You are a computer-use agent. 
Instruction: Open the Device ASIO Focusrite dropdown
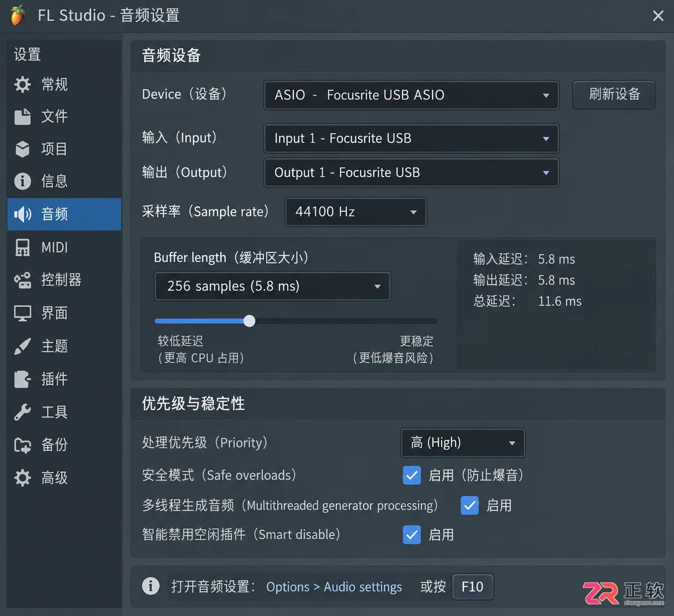click(x=411, y=95)
